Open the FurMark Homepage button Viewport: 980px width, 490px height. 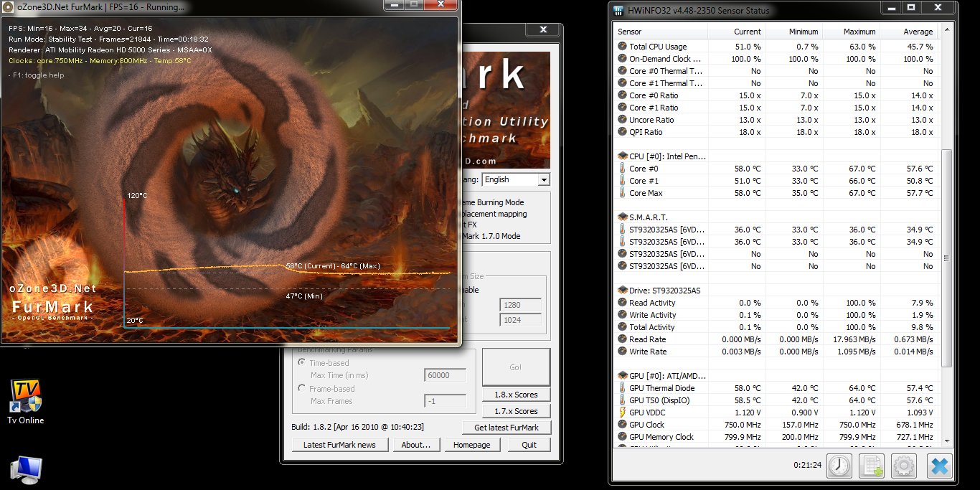click(471, 445)
